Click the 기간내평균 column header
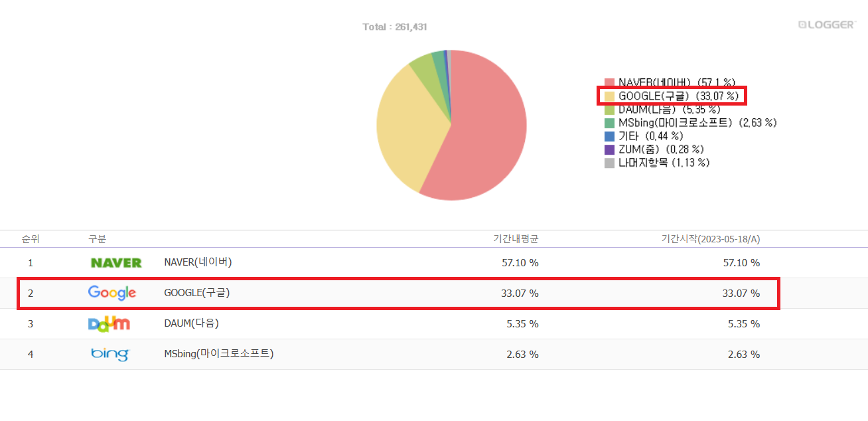868x421 pixels. coord(516,239)
